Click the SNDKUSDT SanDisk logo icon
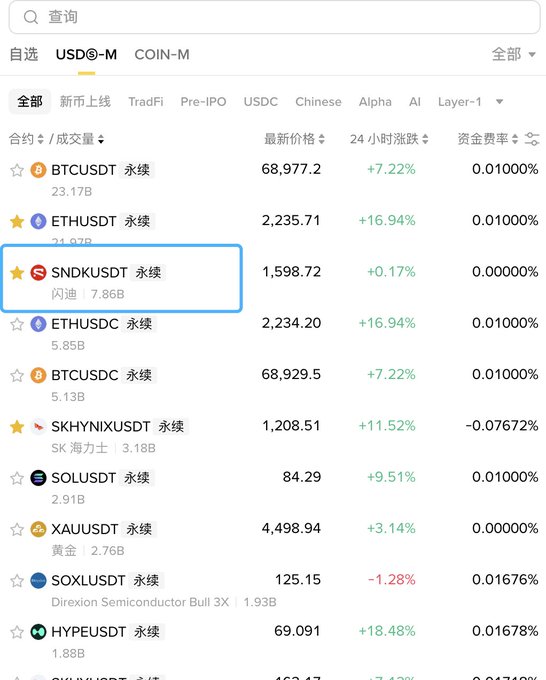Viewport: 546px width, 680px height. pos(38,273)
